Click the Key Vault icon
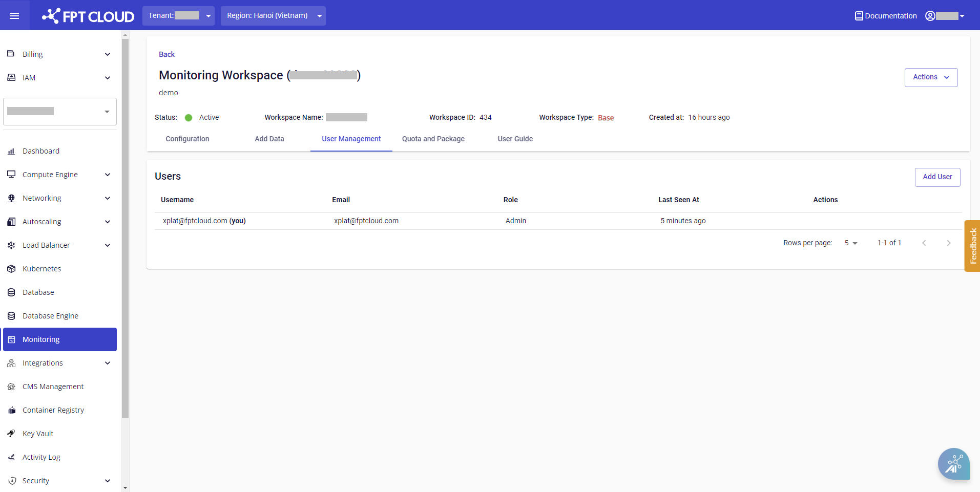The height and width of the screenshot is (492, 980). (x=11, y=434)
